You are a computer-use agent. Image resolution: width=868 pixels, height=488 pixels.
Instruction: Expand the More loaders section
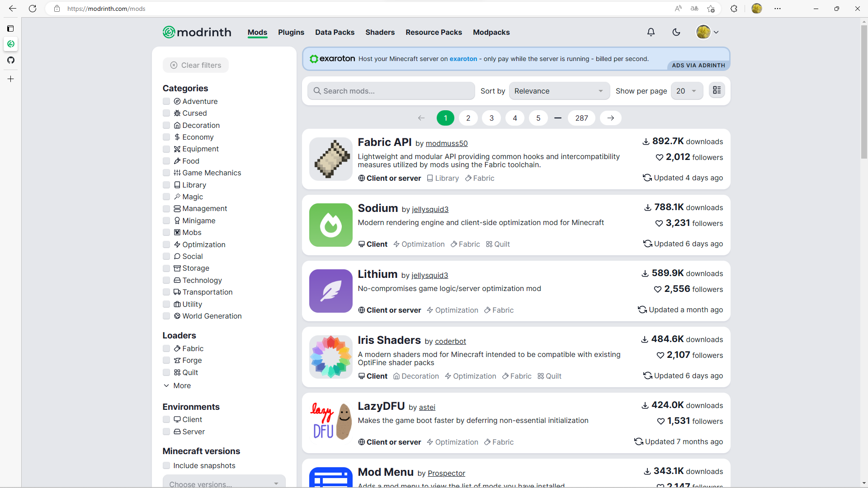click(181, 385)
